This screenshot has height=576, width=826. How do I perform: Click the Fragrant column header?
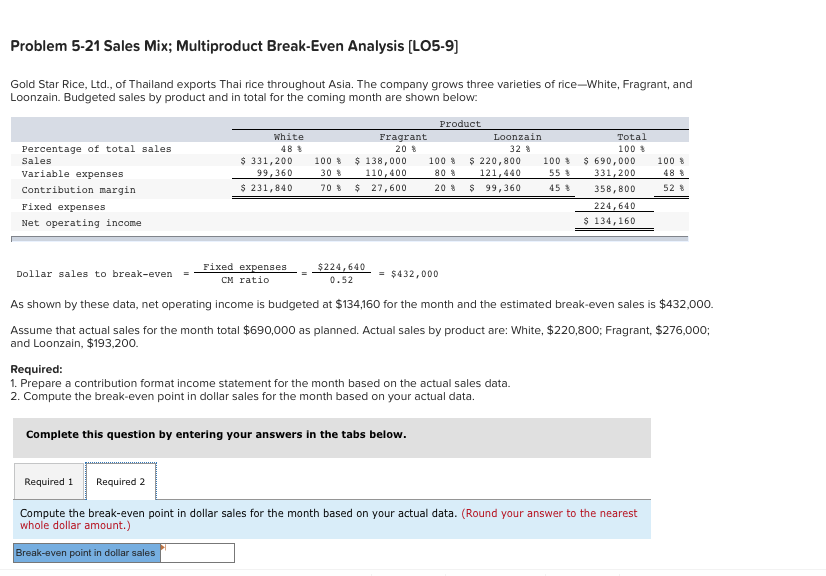[404, 136]
